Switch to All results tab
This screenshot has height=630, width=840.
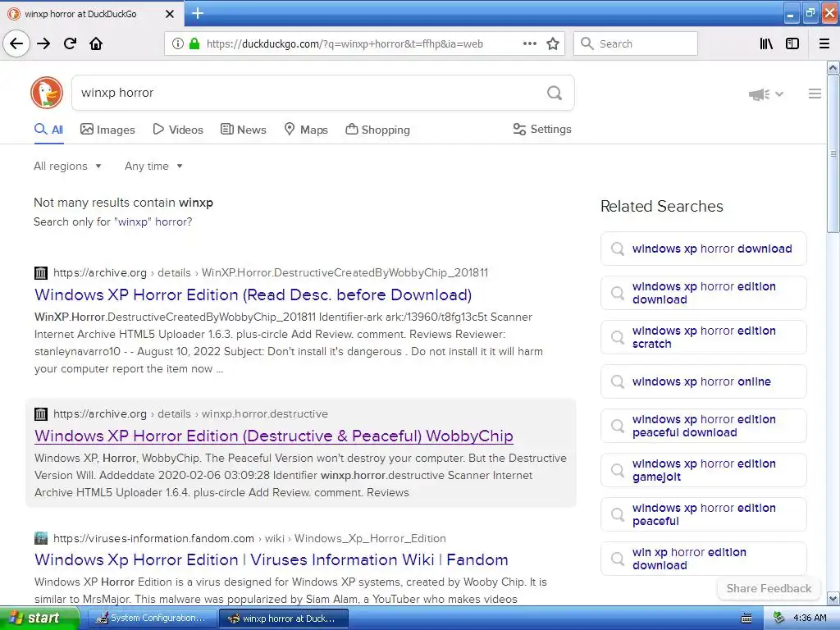click(x=48, y=130)
